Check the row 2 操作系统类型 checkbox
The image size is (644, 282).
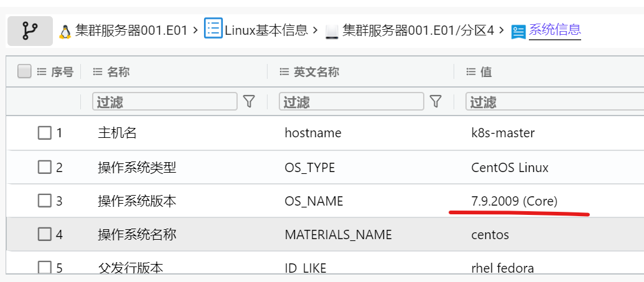pyautogui.click(x=44, y=167)
